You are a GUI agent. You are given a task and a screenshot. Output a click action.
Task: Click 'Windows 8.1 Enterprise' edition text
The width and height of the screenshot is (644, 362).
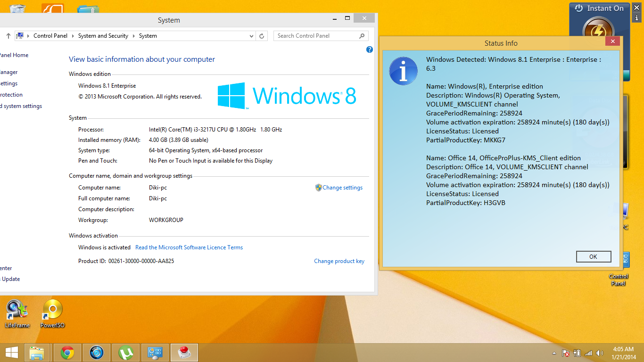[107, 86]
